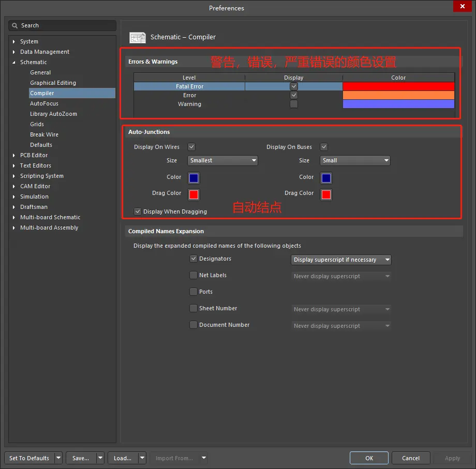The width and height of the screenshot is (476, 469).
Task: Click the Save... button
Action: click(x=81, y=458)
